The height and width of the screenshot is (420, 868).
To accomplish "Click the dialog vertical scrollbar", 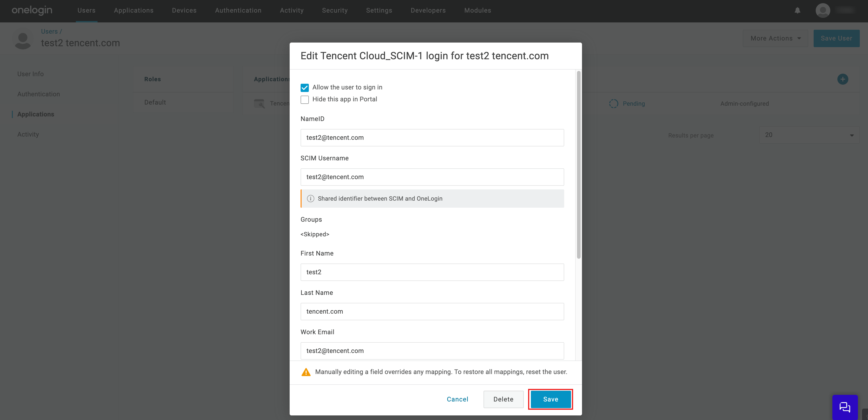I will 579,165.
